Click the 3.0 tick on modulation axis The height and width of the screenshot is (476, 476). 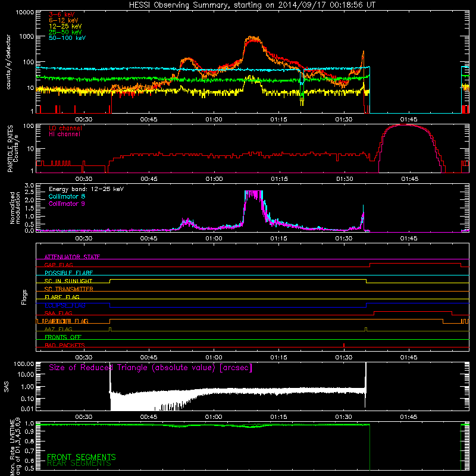[29, 185]
